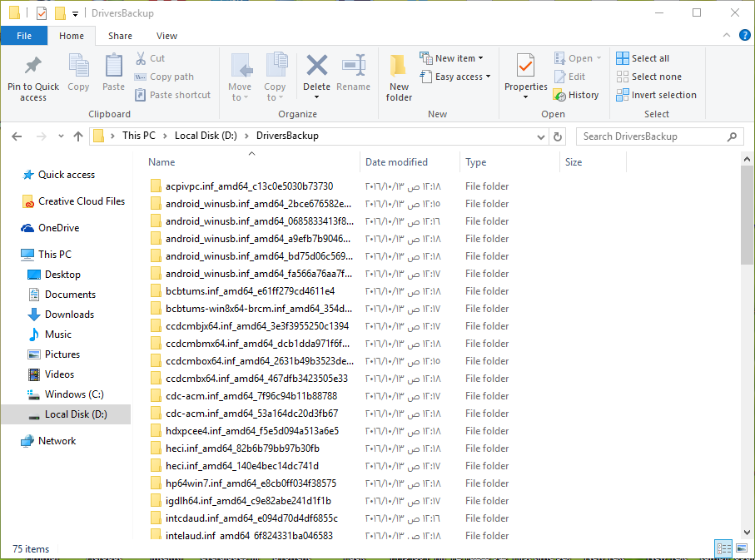The image size is (755, 560).
Task: Click the Paste shortcut icon
Action: pos(140,95)
